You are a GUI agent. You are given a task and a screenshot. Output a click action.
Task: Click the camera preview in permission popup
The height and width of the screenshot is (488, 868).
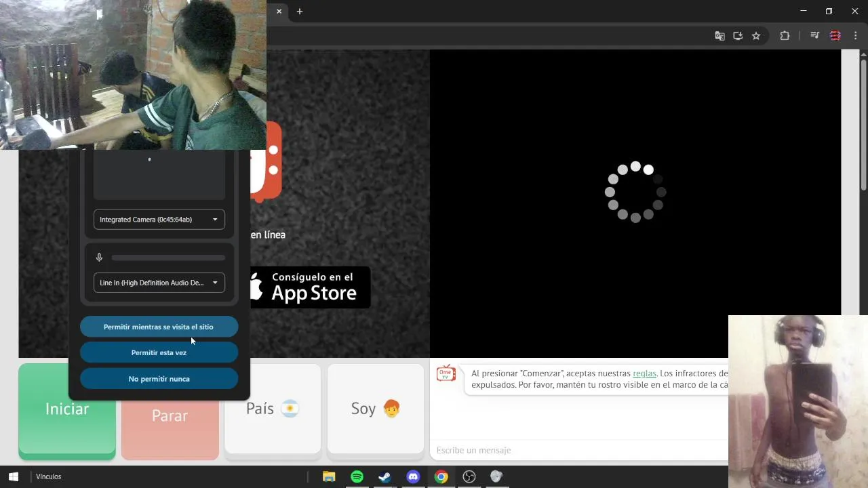pos(159,175)
